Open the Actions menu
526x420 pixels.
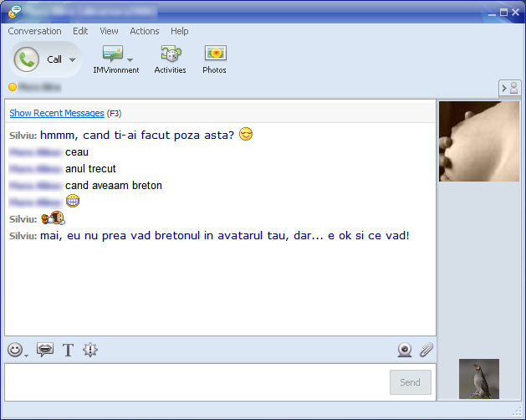coord(144,31)
